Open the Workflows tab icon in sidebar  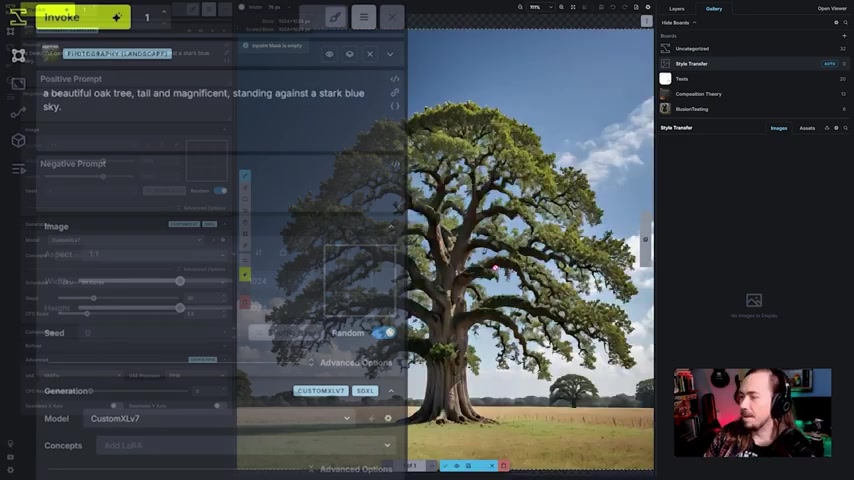pos(18,112)
